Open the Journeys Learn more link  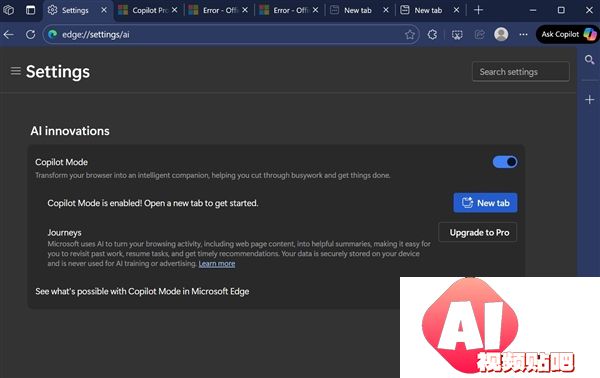pyautogui.click(x=217, y=264)
